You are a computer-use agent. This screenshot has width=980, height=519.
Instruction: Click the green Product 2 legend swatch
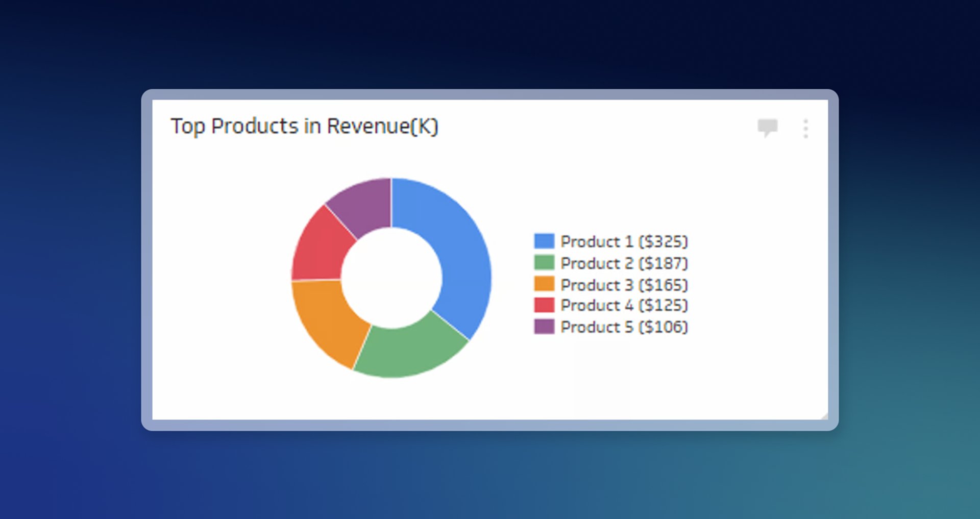[x=544, y=263]
